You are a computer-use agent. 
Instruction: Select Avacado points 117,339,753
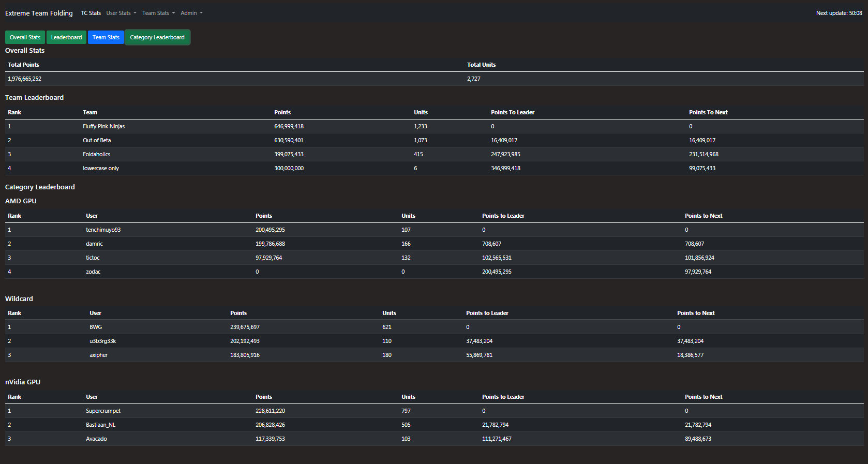click(x=270, y=439)
